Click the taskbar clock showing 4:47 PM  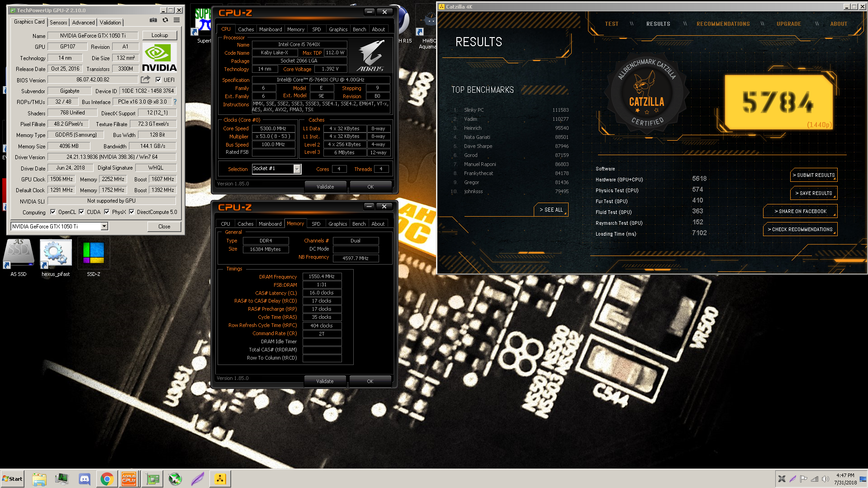845,479
